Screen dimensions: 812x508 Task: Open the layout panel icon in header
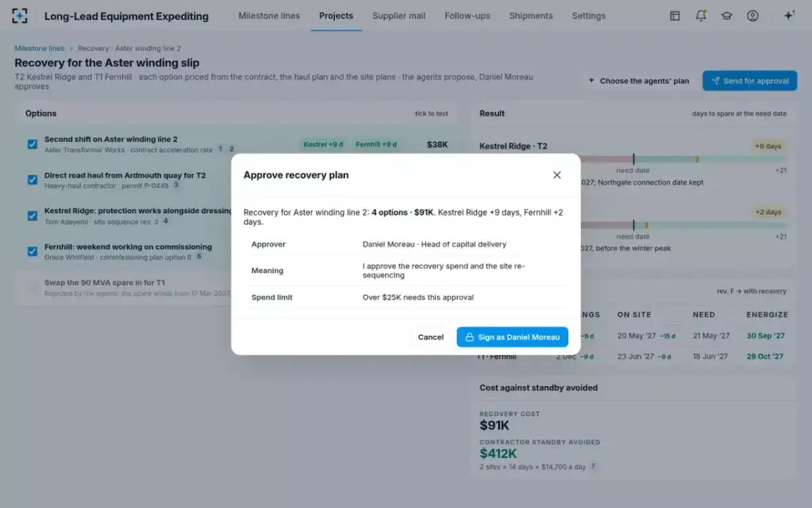(x=675, y=16)
